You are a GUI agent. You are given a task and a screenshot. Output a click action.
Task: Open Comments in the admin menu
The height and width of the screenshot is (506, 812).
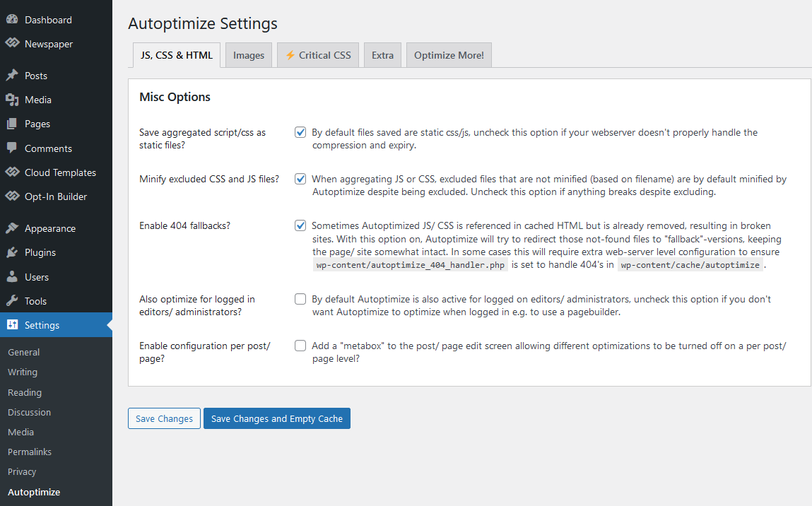pyautogui.click(x=56, y=148)
